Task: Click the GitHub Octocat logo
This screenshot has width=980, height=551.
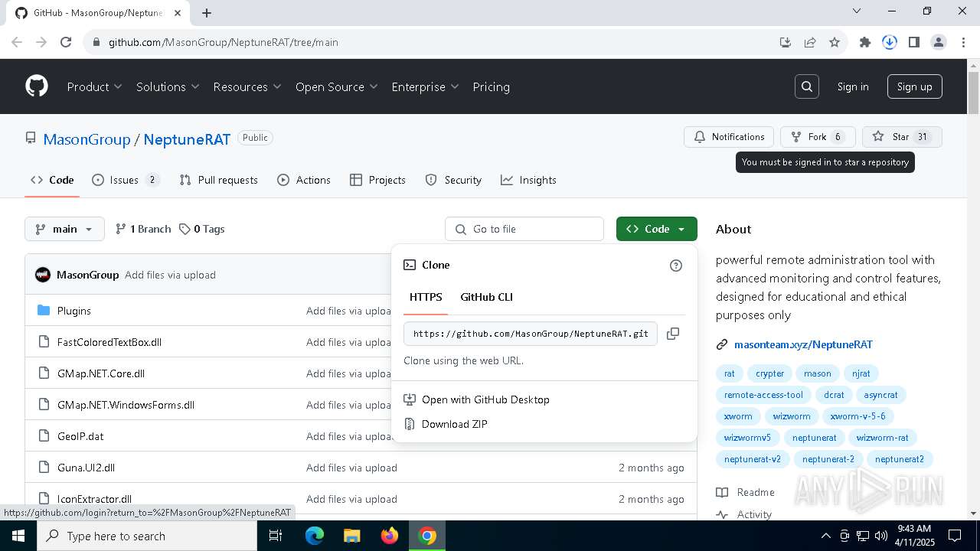Action: [37, 86]
